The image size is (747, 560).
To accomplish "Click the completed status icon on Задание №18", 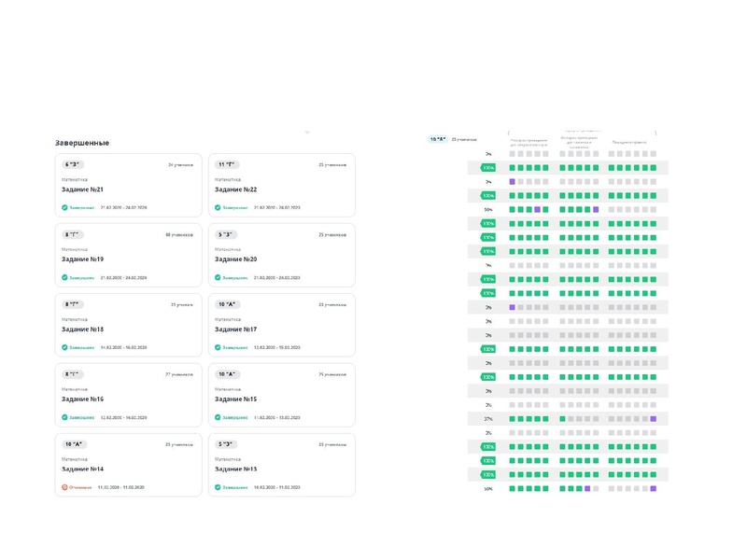I will click(64, 347).
